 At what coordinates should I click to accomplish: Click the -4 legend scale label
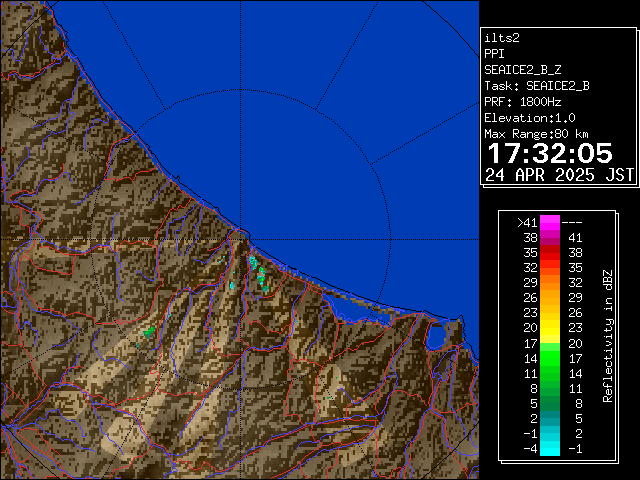[x=530, y=448]
